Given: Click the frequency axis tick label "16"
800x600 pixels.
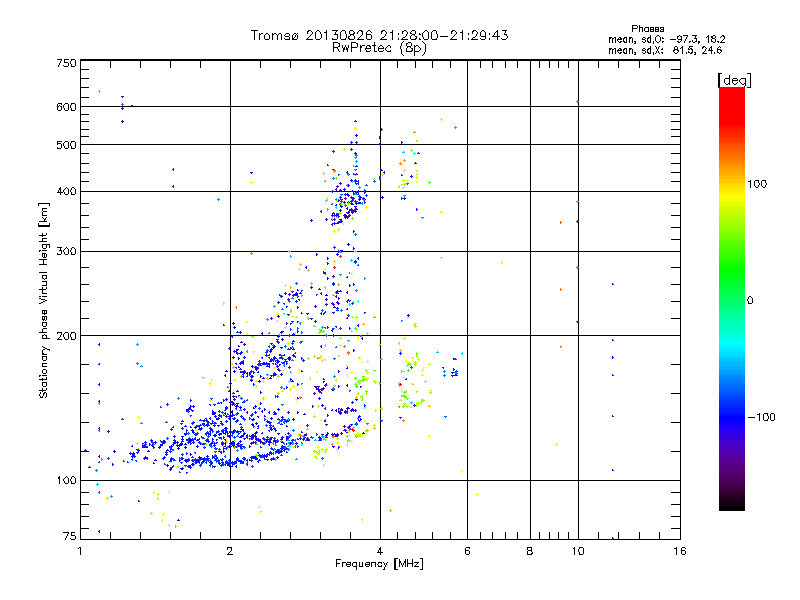Looking at the screenshot, I should coord(680,551).
